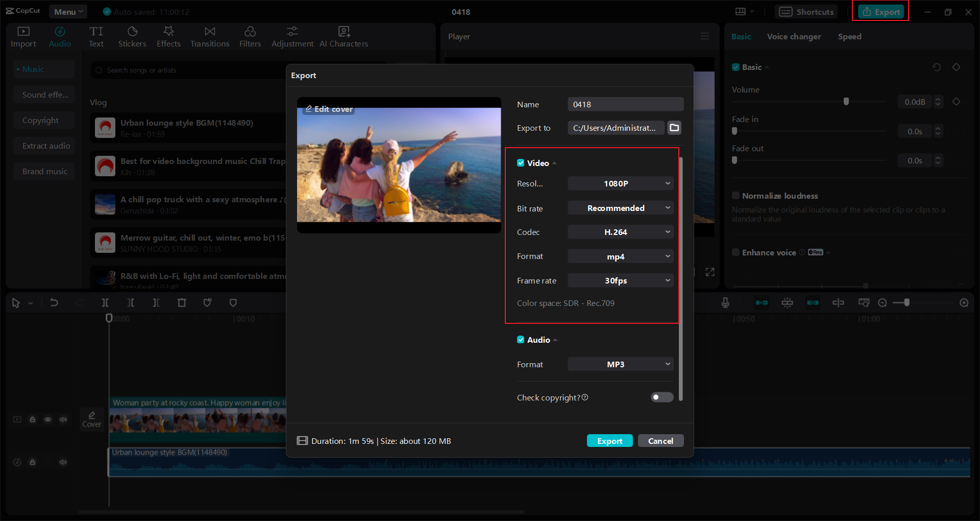Open the Menu dropdown in title bar
Screen dimensions: 980x521
click(x=68, y=12)
